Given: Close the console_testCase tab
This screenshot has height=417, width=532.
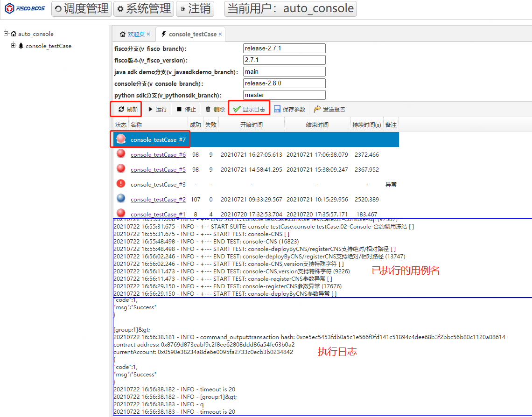Looking at the screenshot, I should point(220,34).
